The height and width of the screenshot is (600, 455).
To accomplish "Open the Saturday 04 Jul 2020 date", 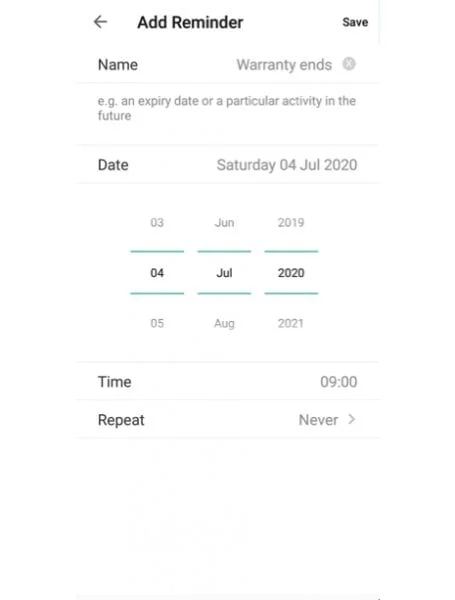I will (287, 165).
